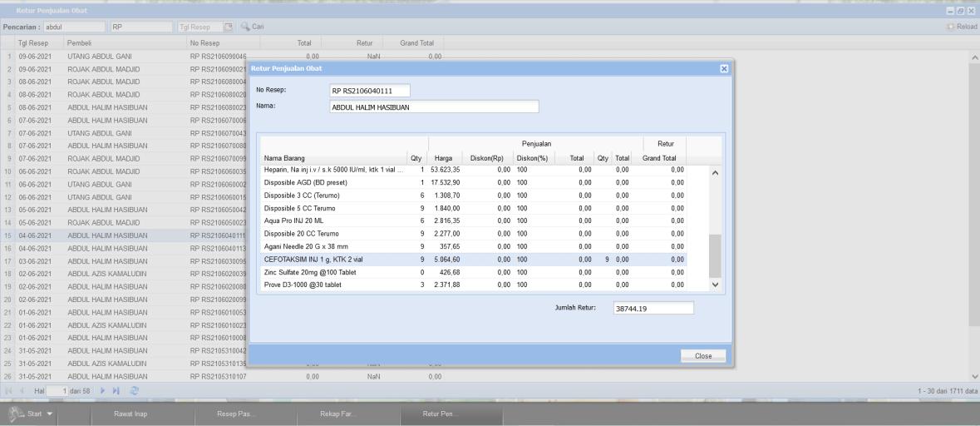
Task: Select the Aqua Pro INJ 20 ML row
Action: 474,220
